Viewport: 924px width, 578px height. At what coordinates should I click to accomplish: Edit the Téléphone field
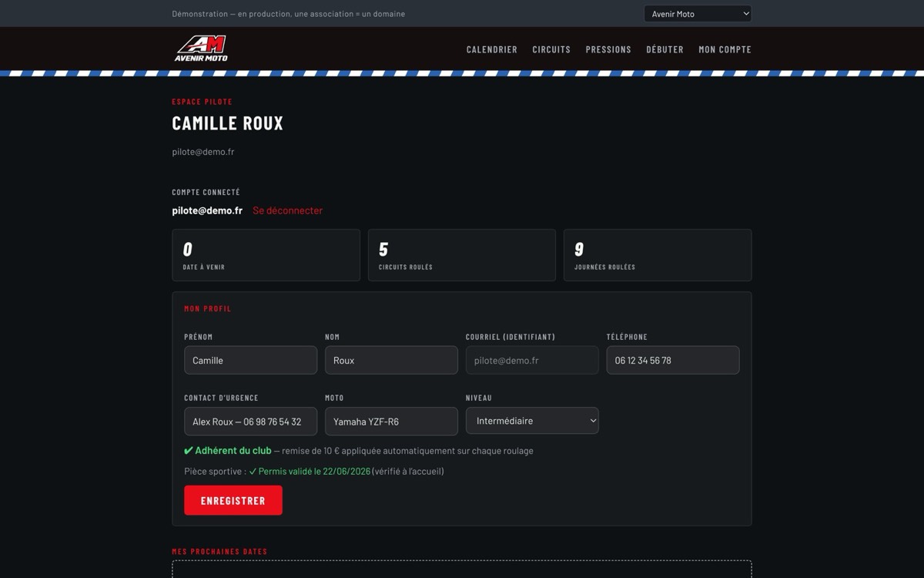point(673,360)
